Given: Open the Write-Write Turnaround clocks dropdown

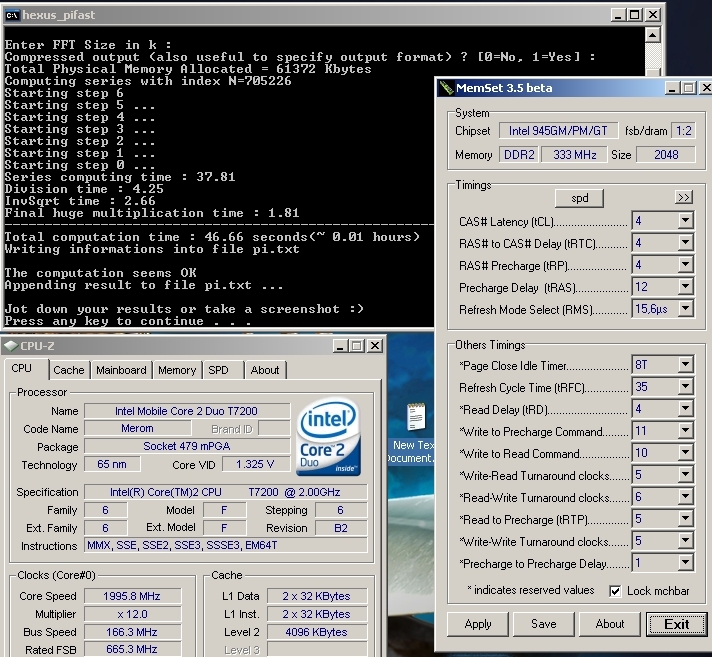Looking at the screenshot, I should tap(685, 541).
